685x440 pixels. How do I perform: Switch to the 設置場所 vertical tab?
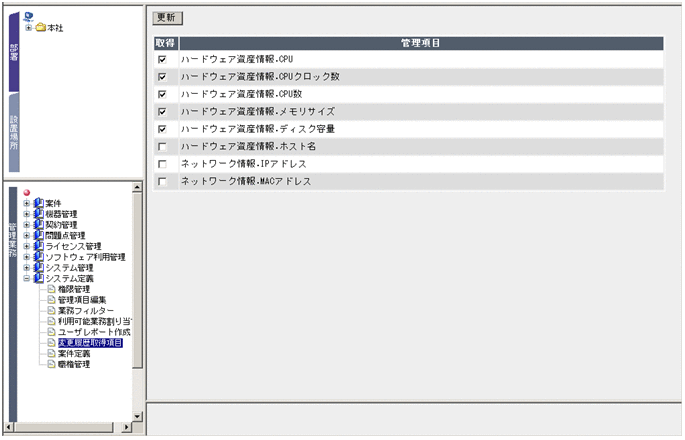[14, 132]
